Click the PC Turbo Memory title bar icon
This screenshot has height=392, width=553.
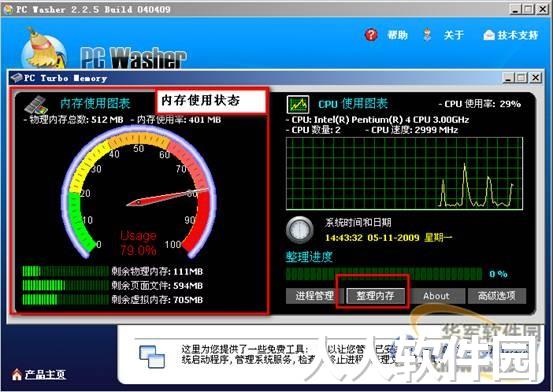click(x=17, y=77)
